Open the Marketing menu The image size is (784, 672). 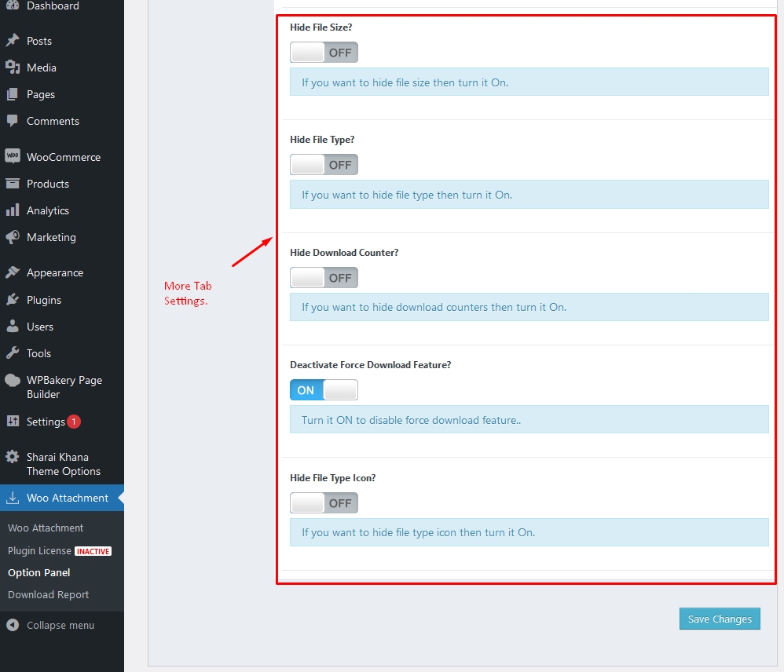tap(50, 237)
